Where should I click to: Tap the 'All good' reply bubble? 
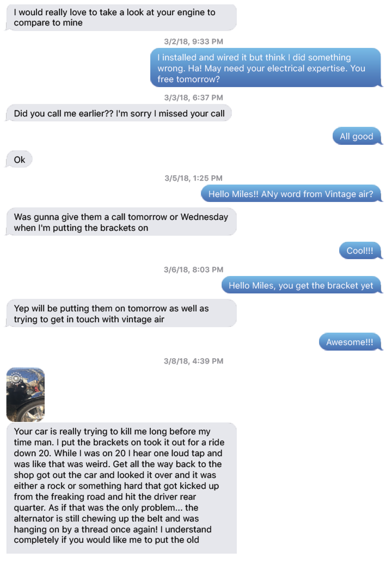coord(356,136)
